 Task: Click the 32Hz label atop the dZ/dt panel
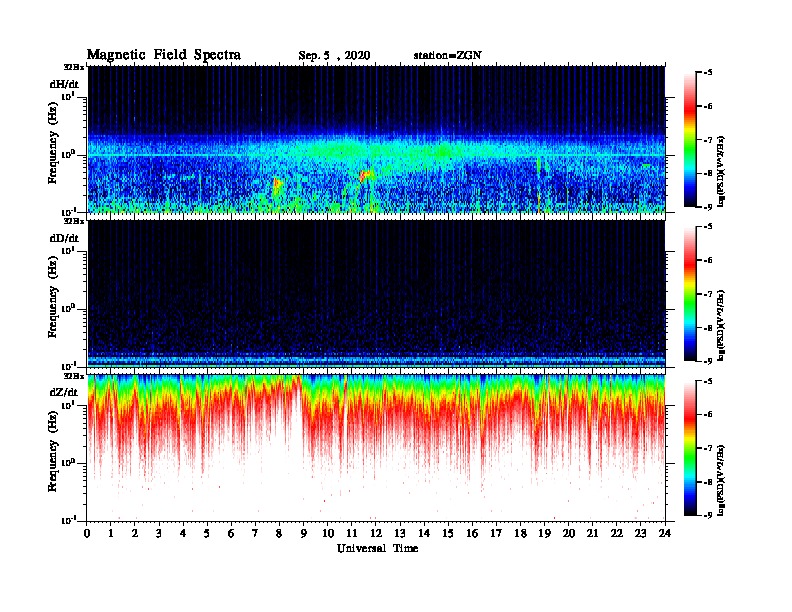(74, 376)
